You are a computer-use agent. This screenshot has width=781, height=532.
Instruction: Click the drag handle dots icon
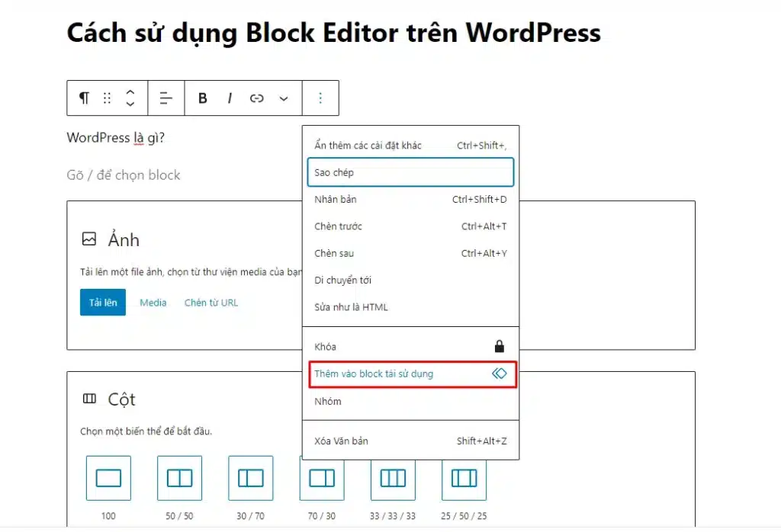pyautogui.click(x=107, y=98)
